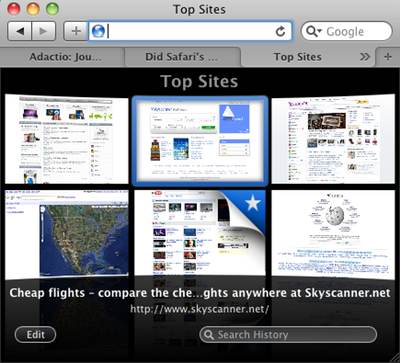
Task: Switch to the Adactio: Jou... tab
Action: [x=65, y=57]
